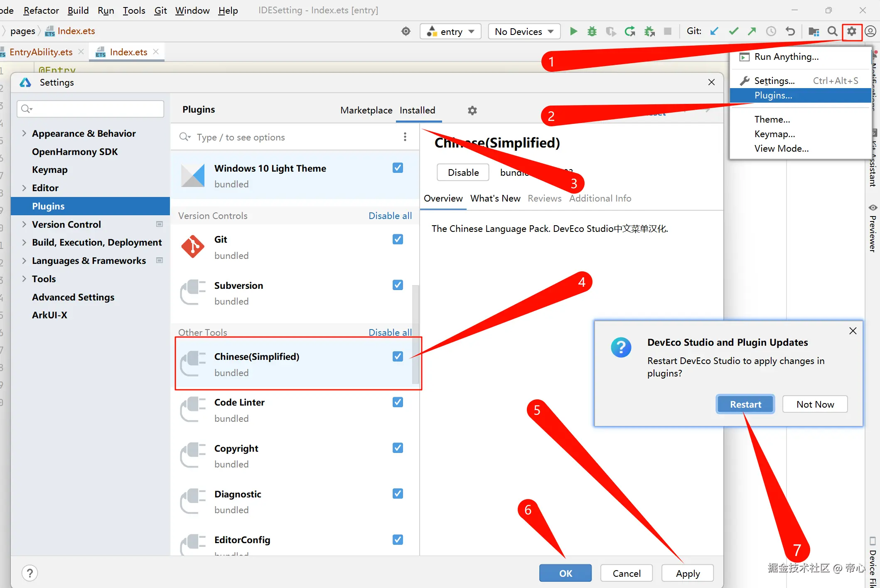Select Theme... from the gear menu
The width and height of the screenshot is (880, 588).
pyautogui.click(x=772, y=120)
